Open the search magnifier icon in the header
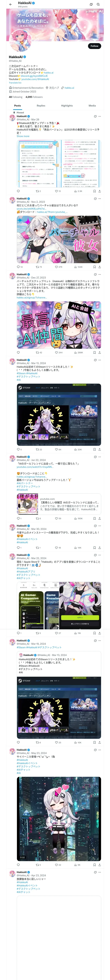The height and width of the screenshot is (980, 110). point(98,5)
